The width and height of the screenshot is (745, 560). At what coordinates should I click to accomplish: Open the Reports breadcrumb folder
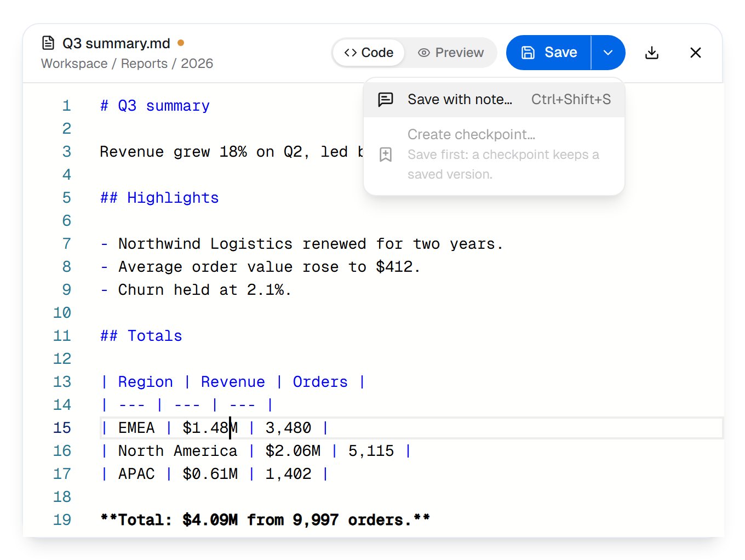point(144,64)
